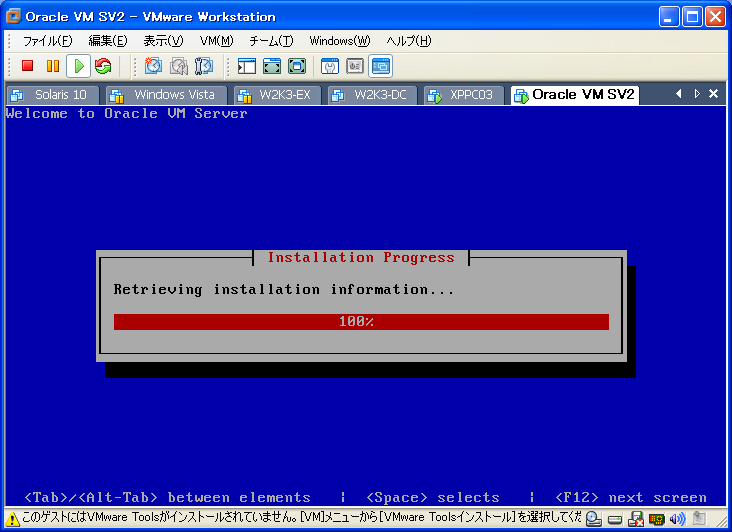Open the 編集(E) menu
This screenshot has width=732, height=532.
tap(108, 41)
